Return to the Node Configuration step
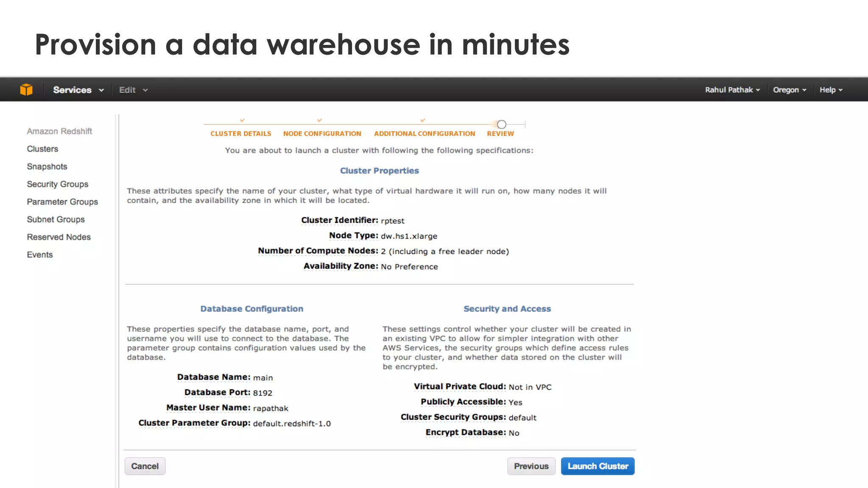This screenshot has height=488, width=868. click(322, 133)
